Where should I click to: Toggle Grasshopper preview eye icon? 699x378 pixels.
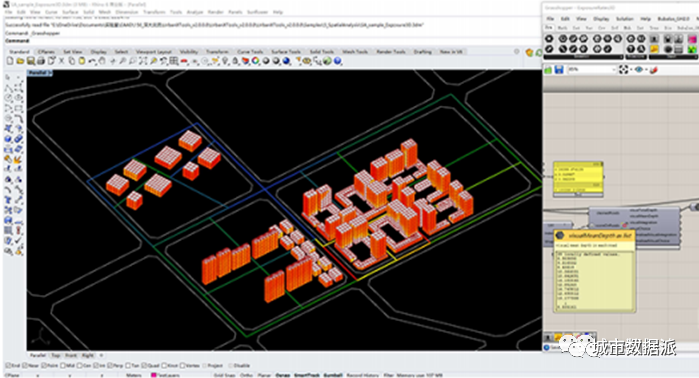point(639,70)
